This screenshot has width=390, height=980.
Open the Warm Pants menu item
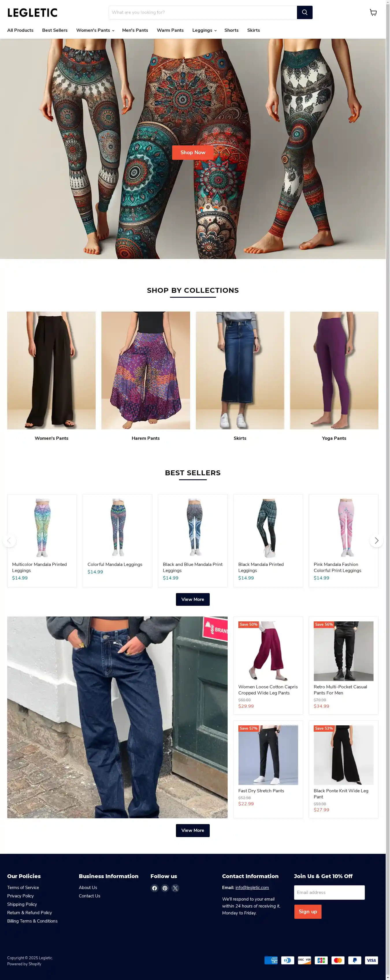pyautogui.click(x=170, y=30)
